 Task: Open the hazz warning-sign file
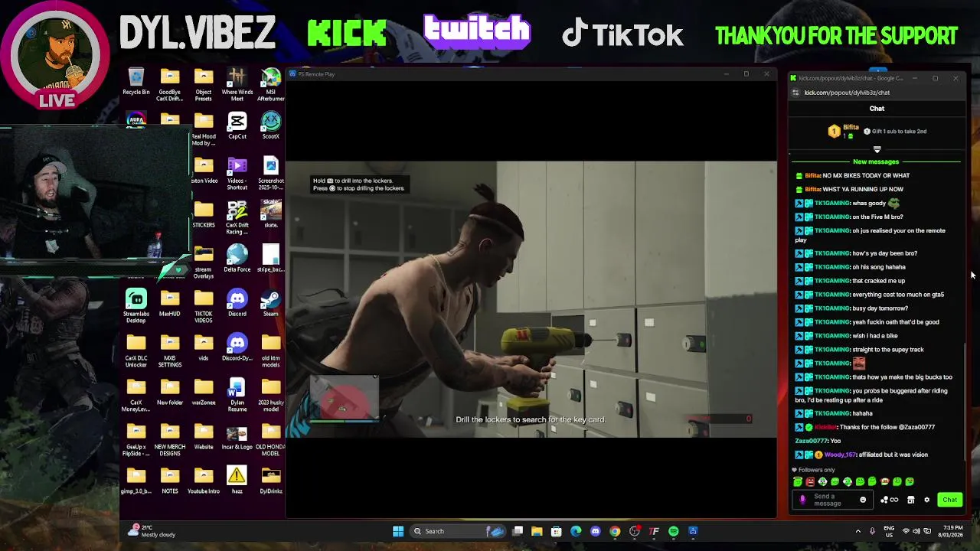pos(237,481)
